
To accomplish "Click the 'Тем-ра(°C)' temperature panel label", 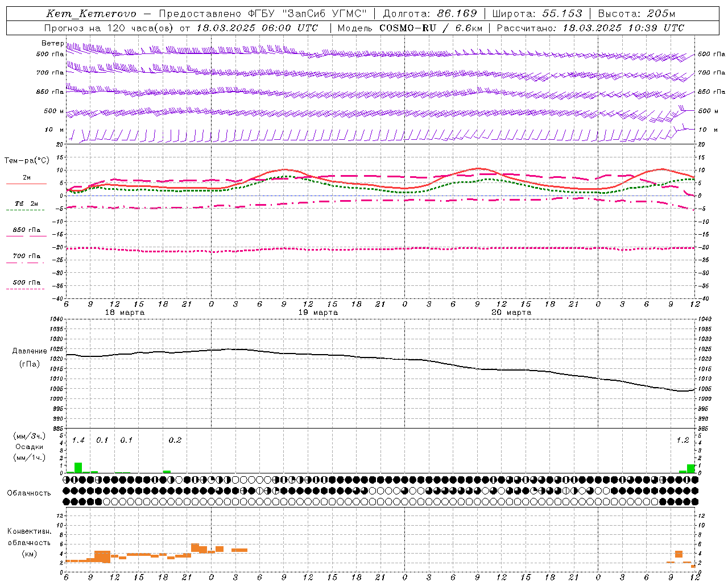I will point(27,161).
